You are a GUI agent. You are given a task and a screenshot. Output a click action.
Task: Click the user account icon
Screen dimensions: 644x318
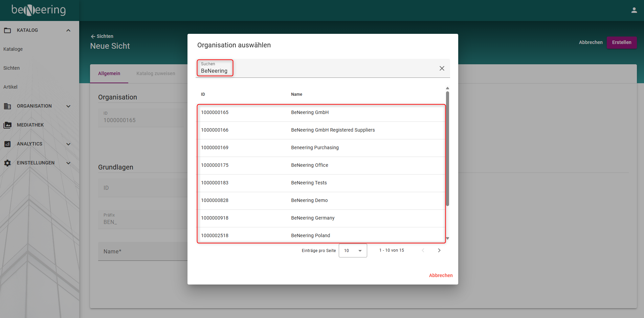634,10
